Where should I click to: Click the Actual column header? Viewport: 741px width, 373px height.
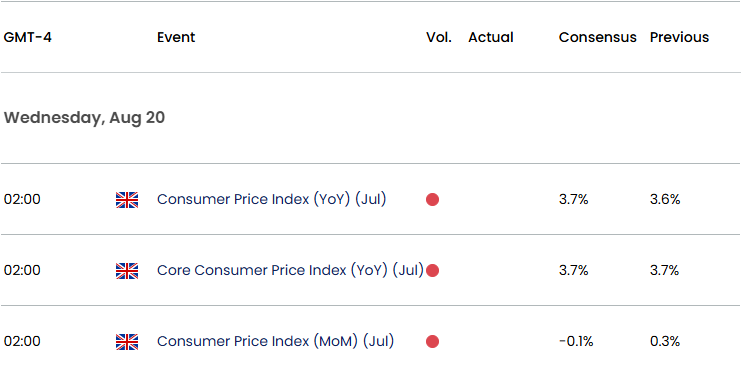coord(491,37)
